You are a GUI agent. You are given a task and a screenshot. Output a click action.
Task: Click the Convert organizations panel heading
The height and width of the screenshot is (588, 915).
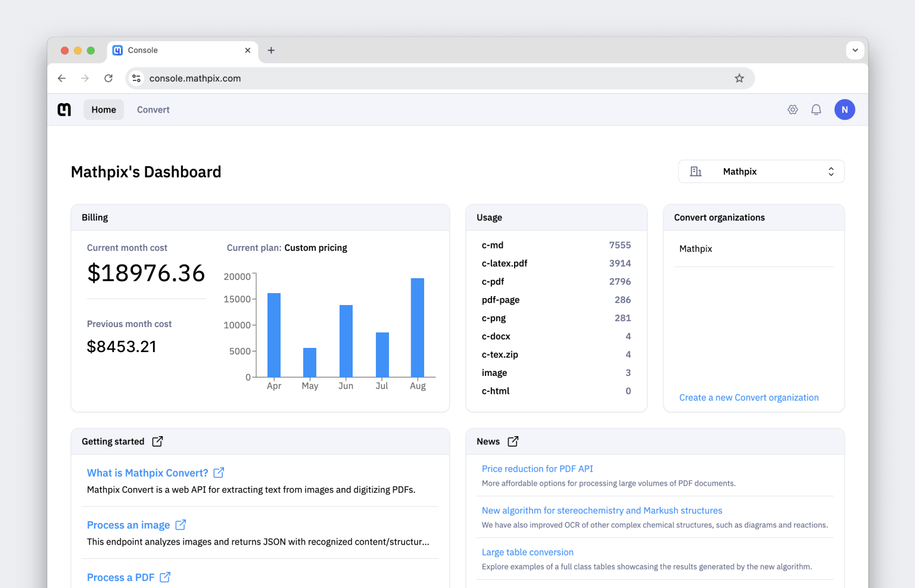[x=720, y=217]
